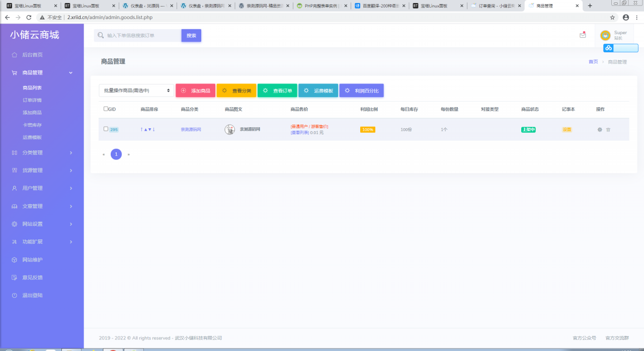Select 订单详情 in the sidebar submenu
Screen dimensions: 644x351
point(32,100)
